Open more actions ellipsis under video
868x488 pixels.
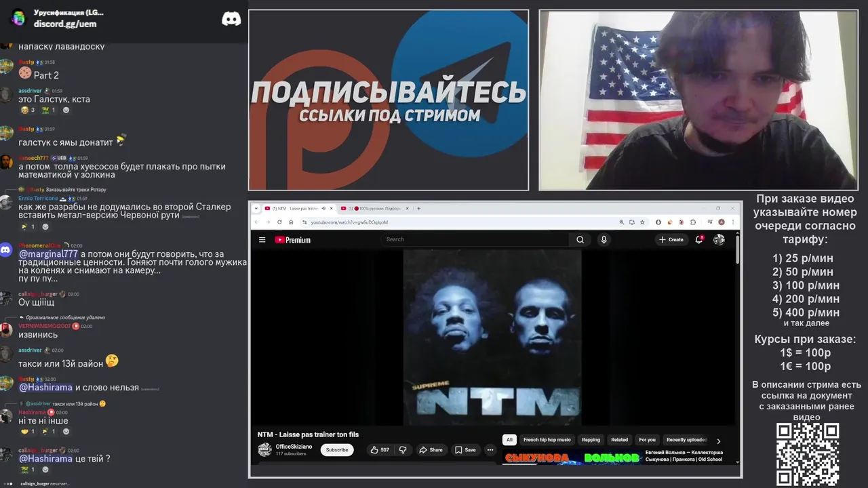(490, 449)
